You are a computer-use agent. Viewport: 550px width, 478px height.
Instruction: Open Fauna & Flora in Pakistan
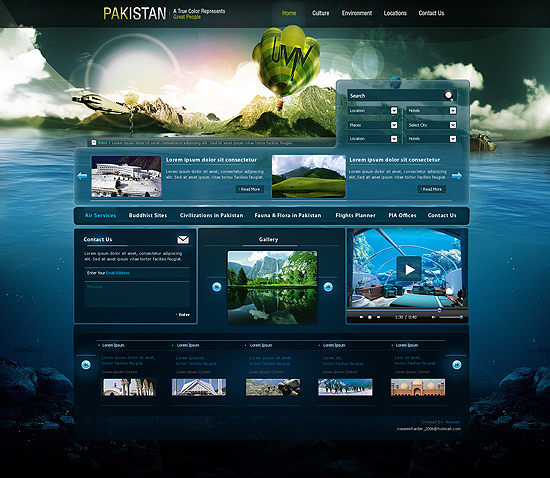[x=288, y=215]
